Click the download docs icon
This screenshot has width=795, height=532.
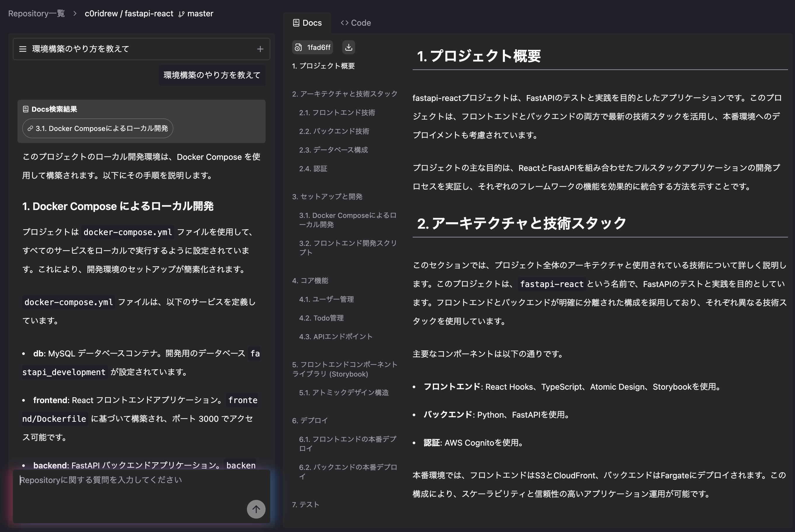[349, 47]
